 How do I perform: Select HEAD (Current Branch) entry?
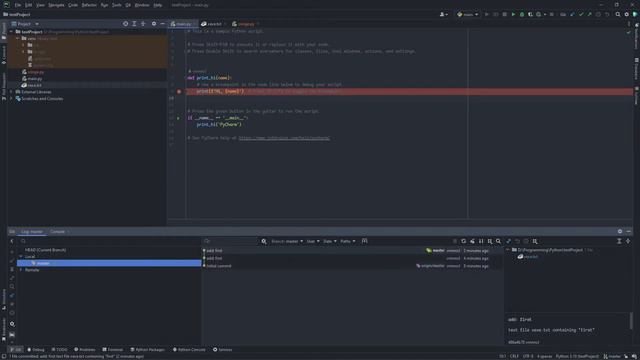click(45, 250)
